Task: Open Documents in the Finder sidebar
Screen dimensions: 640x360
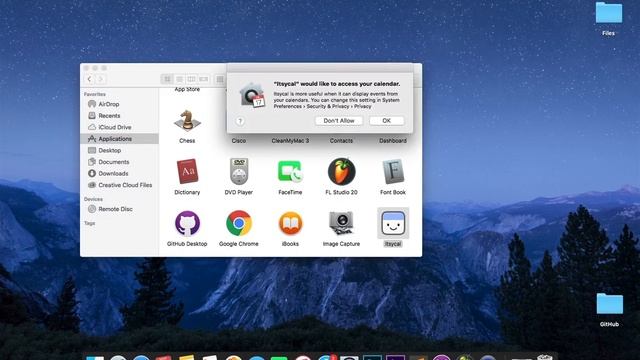Action: click(x=119, y=162)
